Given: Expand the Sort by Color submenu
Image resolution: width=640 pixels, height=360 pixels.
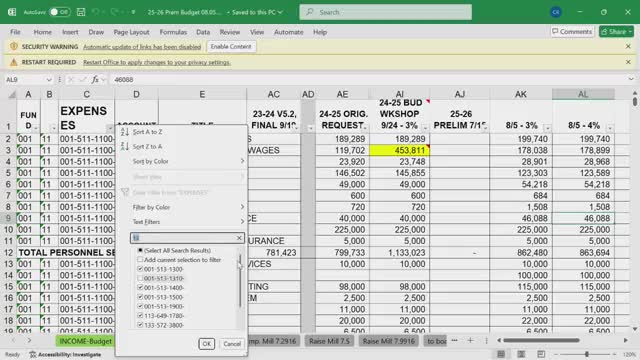Looking at the screenshot, I should (x=182, y=161).
